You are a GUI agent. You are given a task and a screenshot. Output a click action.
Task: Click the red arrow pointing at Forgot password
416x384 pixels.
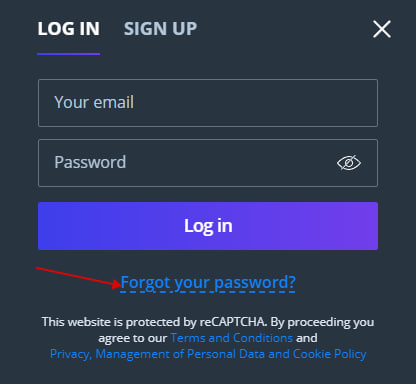point(78,277)
